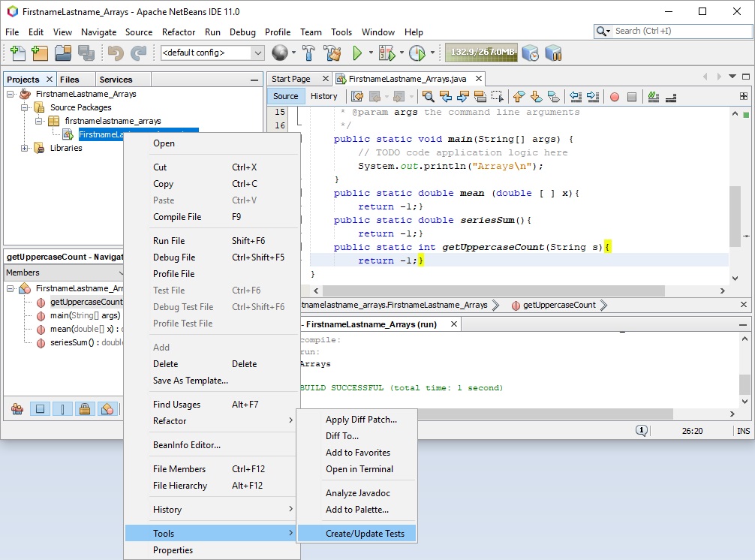The width and height of the screenshot is (755, 560).
Task: Click the New File toolbar icon
Action: tap(17, 53)
